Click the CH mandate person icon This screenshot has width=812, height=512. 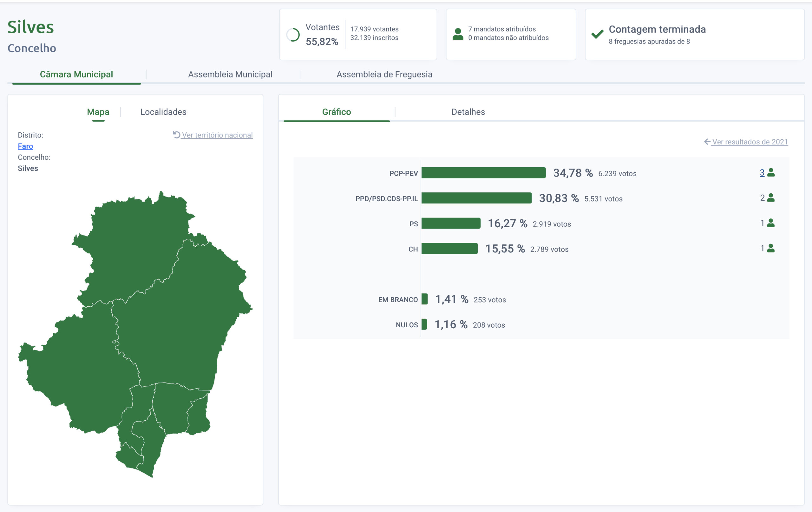point(771,249)
